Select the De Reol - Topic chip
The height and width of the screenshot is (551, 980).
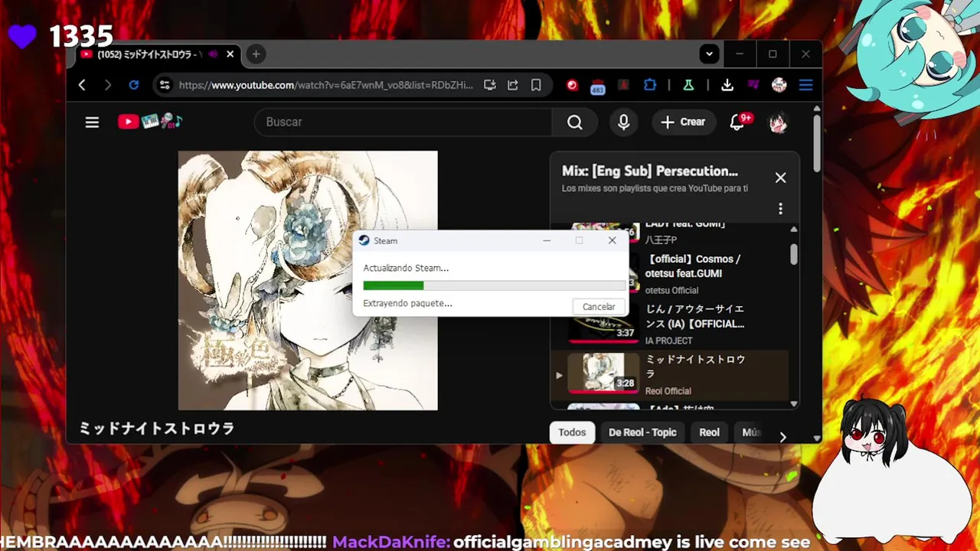click(x=642, y=432)
